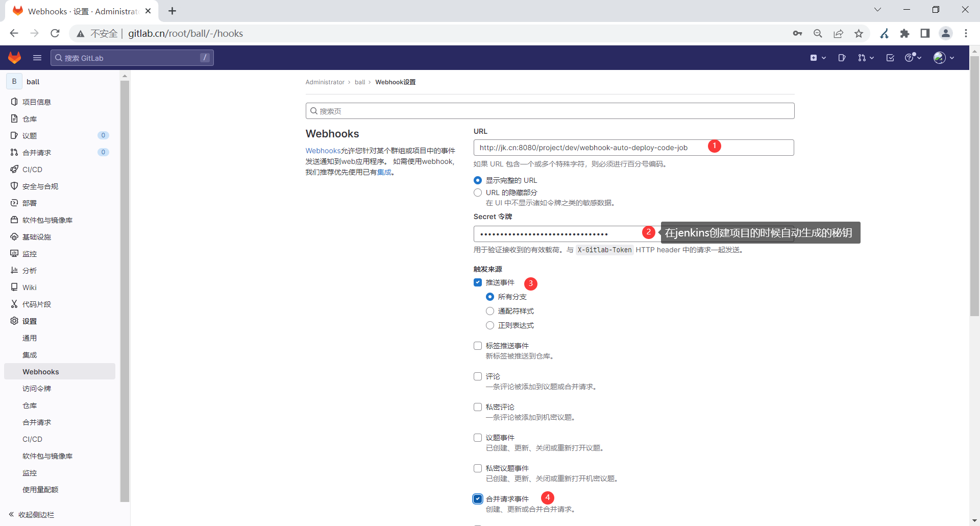This screenshot has width=980, height=526.
Task: Click the Secret token input field
Action: click(x=633, y=234)
